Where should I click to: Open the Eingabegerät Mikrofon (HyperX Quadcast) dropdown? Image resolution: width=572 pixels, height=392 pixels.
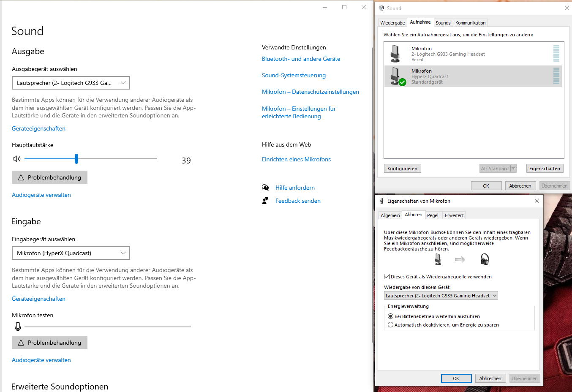(x=71, y=253)
